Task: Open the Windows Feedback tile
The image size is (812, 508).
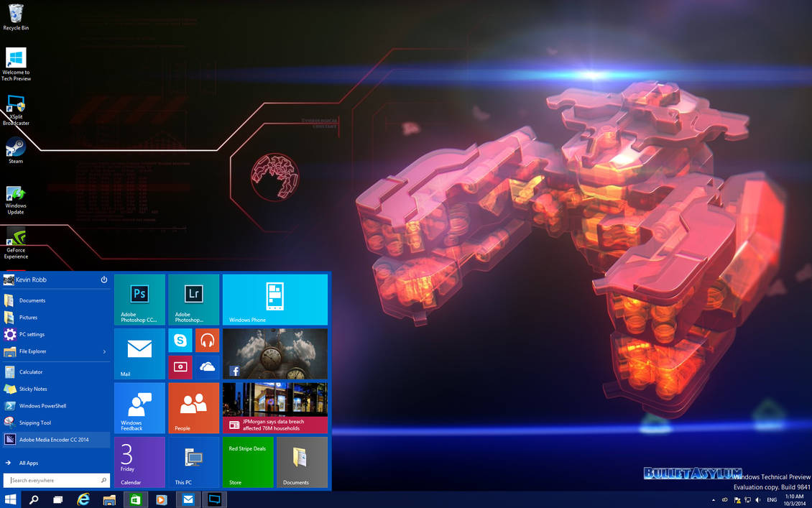Action: 139,407
